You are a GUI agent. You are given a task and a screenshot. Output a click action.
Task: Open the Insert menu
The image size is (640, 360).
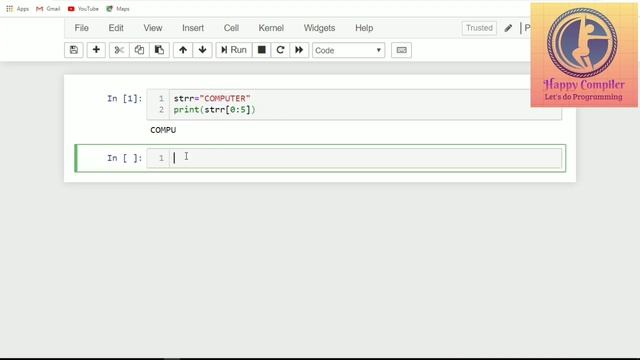(x=193, y=28)
